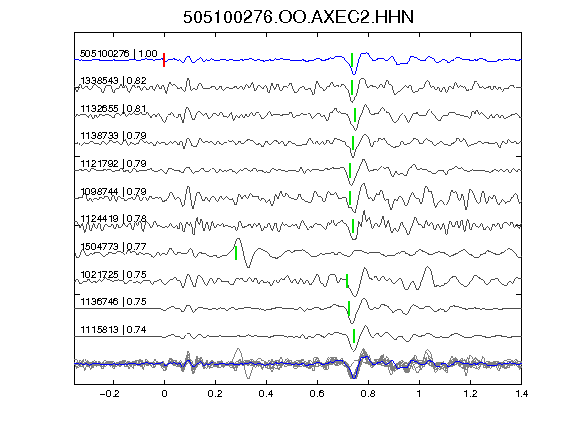Viewport: 576px width, 432px height.
Task: Select the label 505100276 | 1.00
Action: coord(119,54)
